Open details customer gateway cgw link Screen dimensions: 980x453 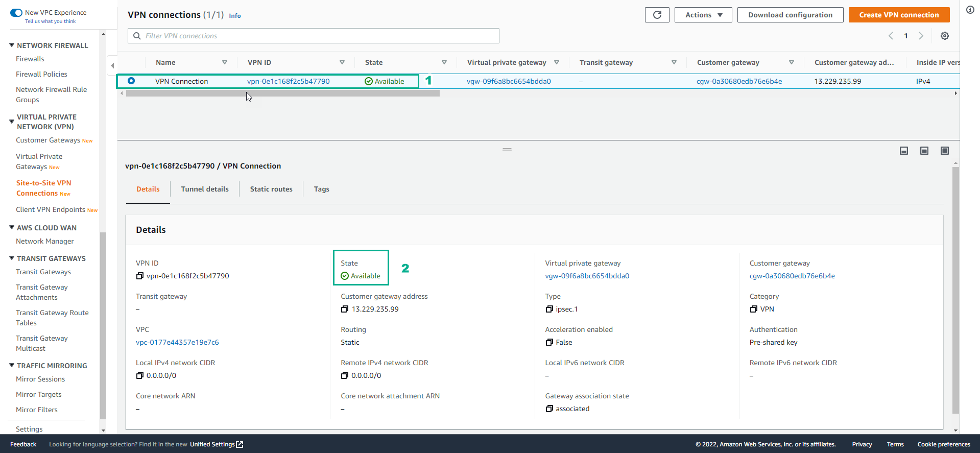792,276
